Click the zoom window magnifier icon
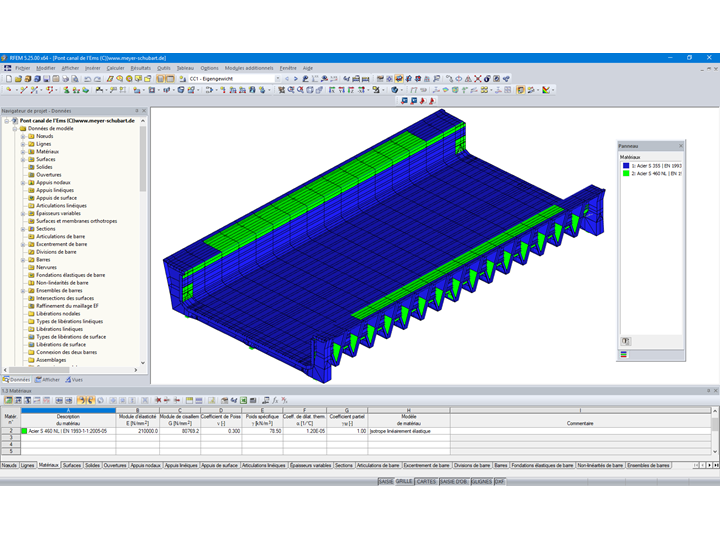This screenshot has width=720, height=540. (x=291, y=90)
